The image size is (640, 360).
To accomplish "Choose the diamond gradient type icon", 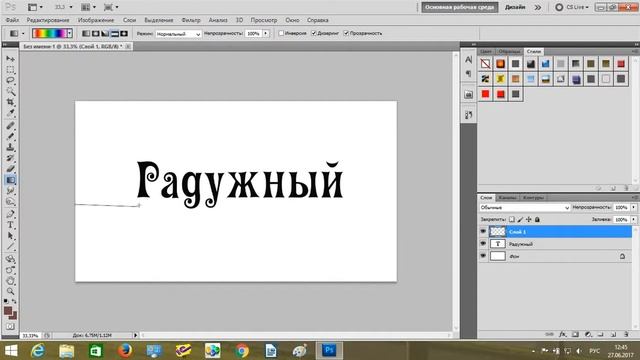I will [x=124, y=33].
